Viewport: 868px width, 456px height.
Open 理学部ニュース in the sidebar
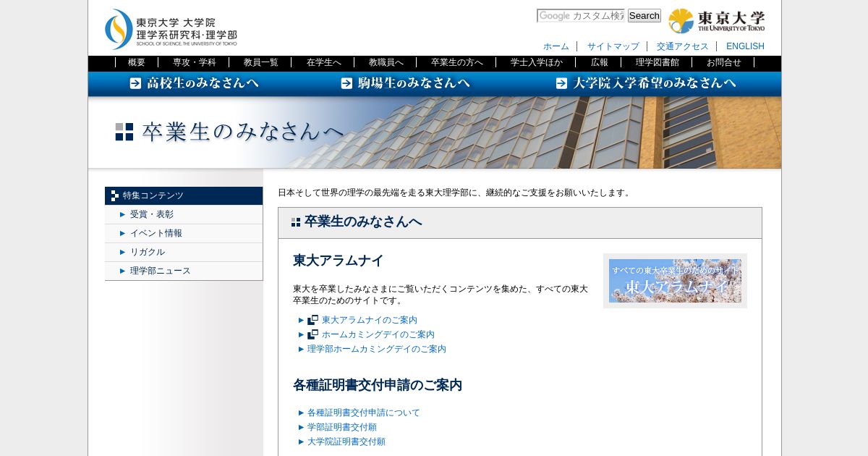[184, 271]
